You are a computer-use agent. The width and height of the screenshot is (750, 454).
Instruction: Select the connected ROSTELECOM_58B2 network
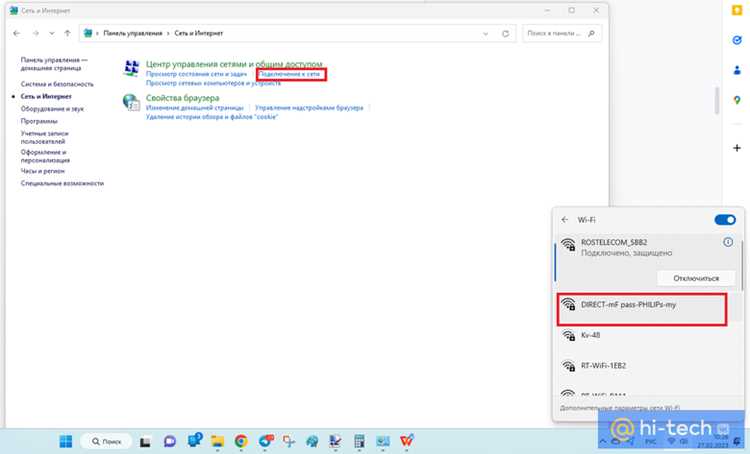pos(648,261)
